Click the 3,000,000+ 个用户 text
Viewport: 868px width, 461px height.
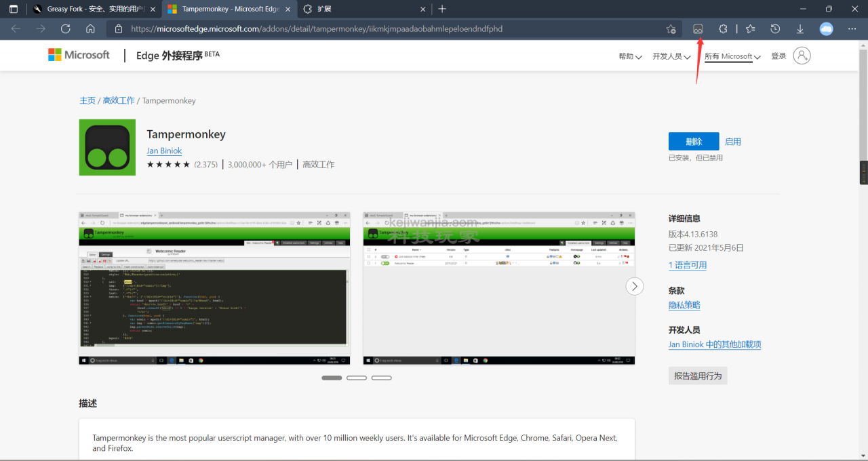(x=260, y=164)
